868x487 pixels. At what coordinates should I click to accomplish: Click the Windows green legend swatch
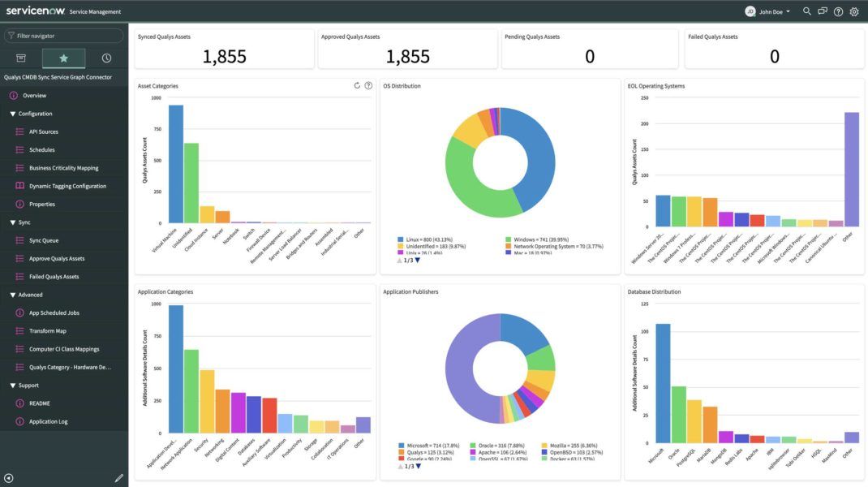click(x=508, y=240)
